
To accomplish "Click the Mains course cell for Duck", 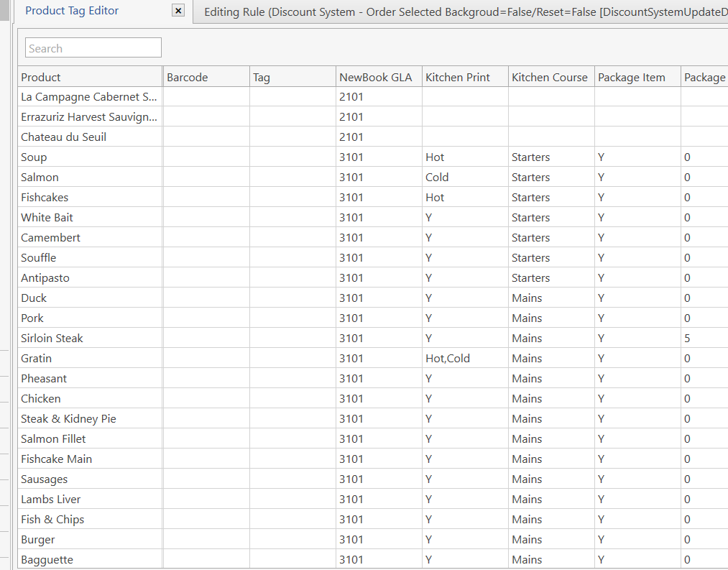I will pos(551,298).
